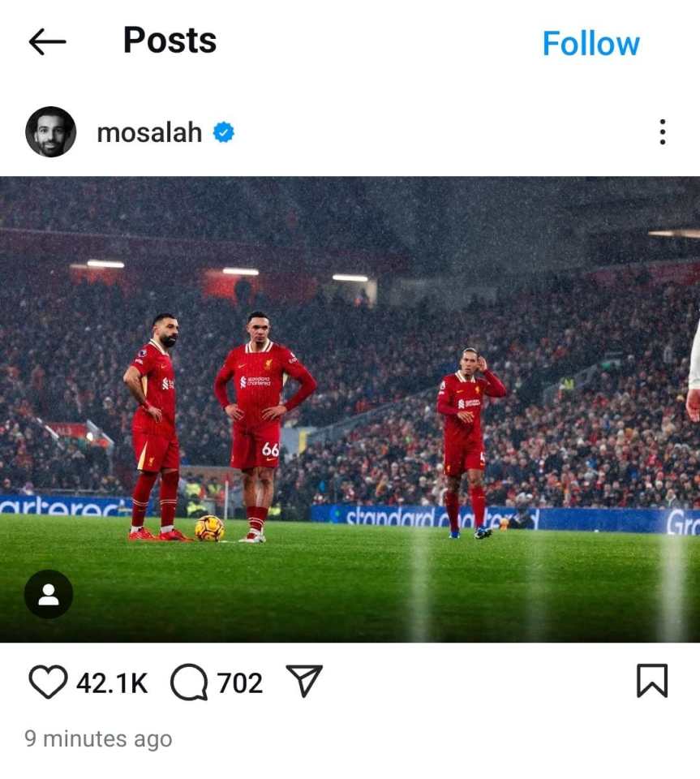700x779 pixels.
Task: Tap the 9 minutes ago timestamp
Action: [98, 738]
